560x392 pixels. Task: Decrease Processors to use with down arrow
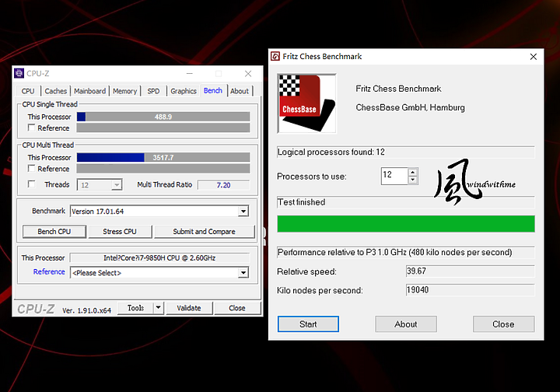pyautogui.click(x=413, y=180)
